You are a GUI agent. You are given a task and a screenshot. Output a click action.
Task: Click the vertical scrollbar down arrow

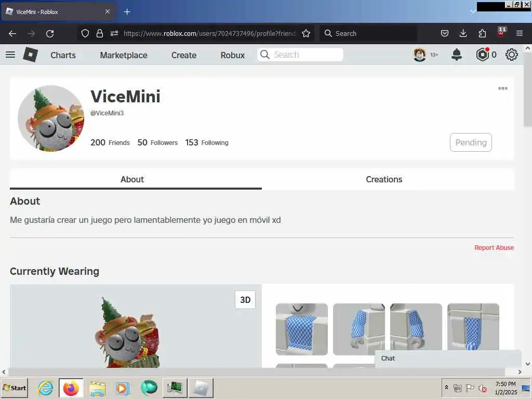tap(528, 364)
